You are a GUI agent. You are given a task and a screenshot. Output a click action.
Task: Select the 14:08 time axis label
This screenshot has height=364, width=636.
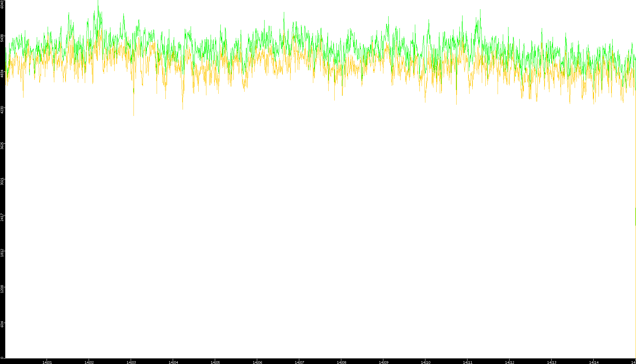coord(341,362)
